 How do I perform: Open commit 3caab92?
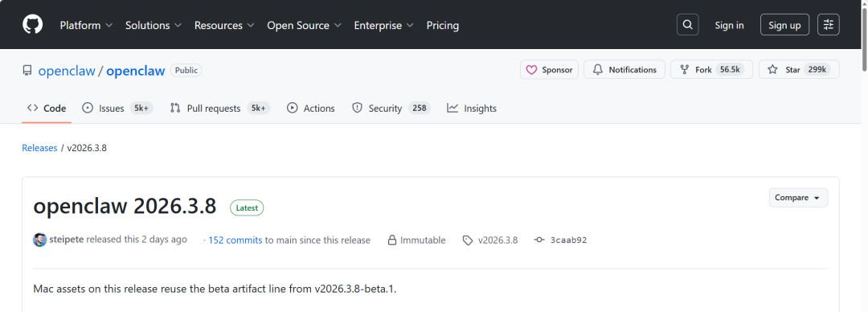point(568,240)
